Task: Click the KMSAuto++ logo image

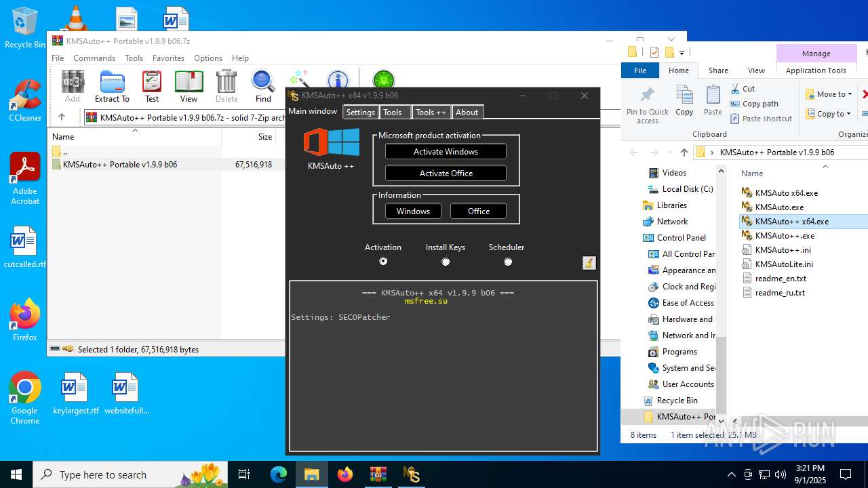Action: coord(331,142)
